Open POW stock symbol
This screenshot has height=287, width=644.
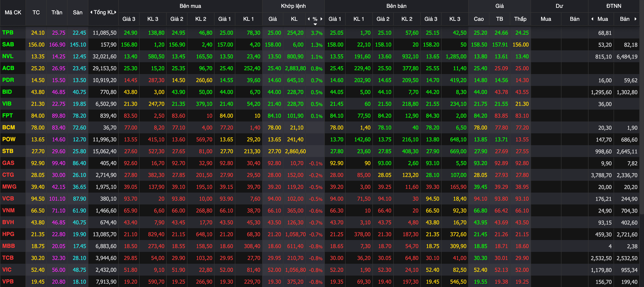click(9, 139)
